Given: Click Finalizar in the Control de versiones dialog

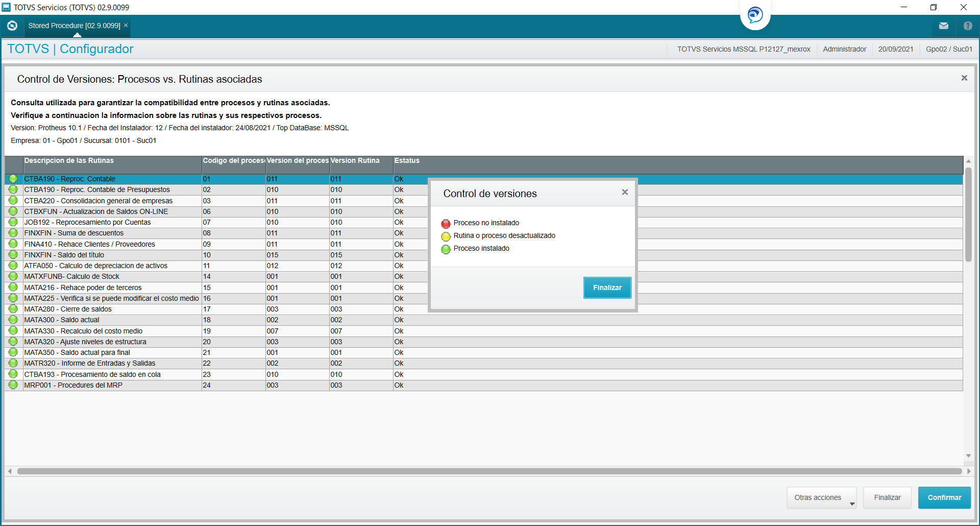Looking at the screenshot, I should click(x=607, y=288).
